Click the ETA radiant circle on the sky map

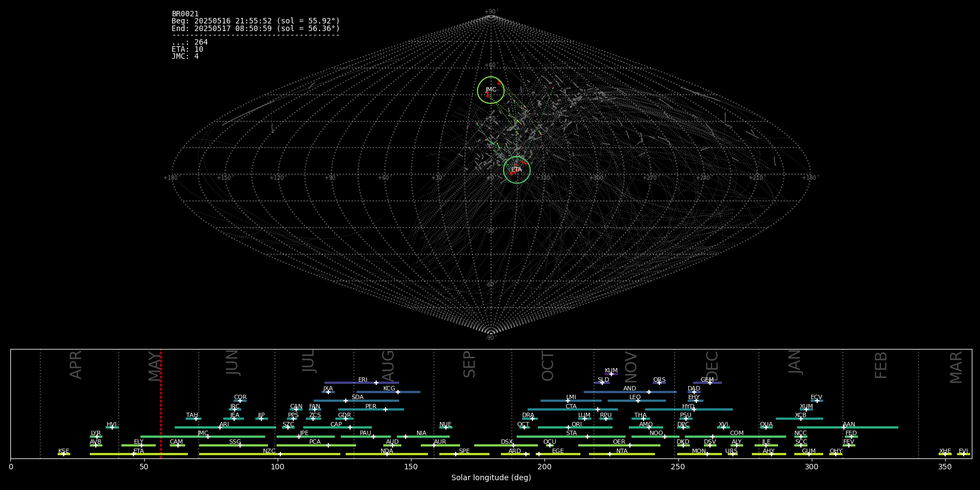pos(517,170)
